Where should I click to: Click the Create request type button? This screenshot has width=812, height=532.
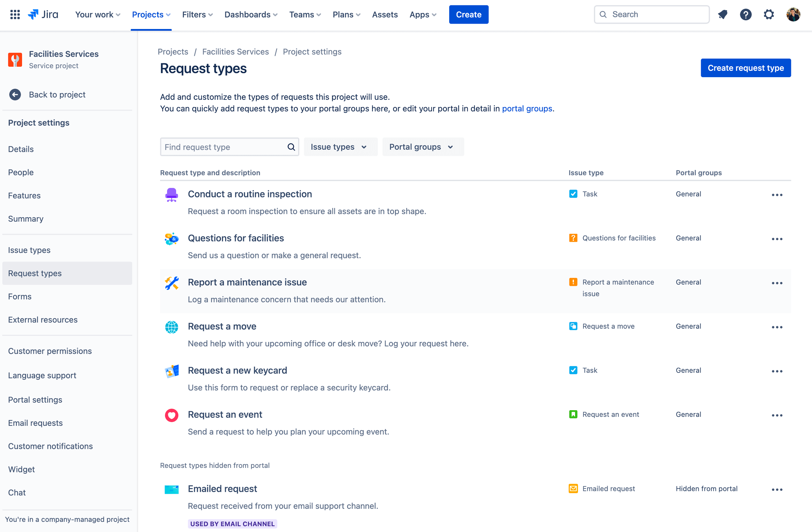[x=745, y=68]
